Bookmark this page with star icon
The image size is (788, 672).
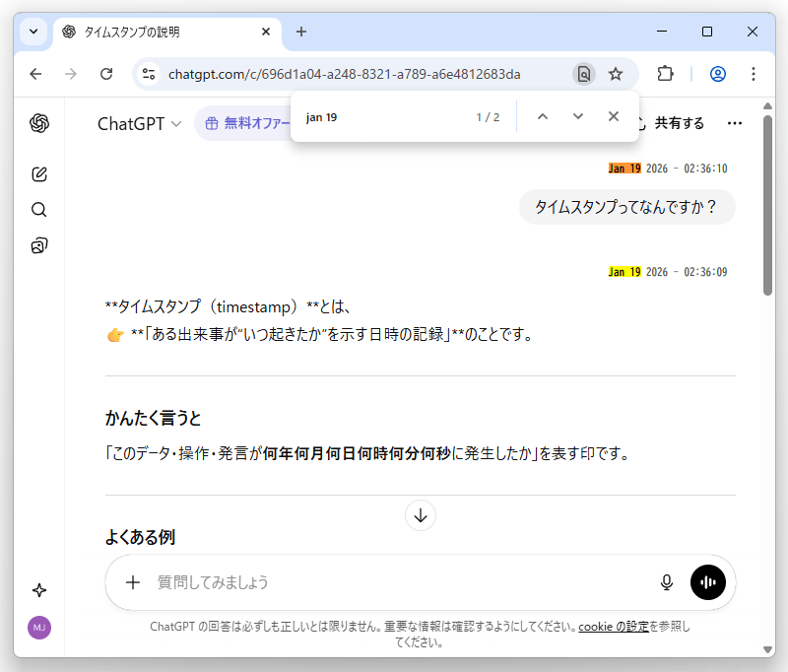[616, 74]
